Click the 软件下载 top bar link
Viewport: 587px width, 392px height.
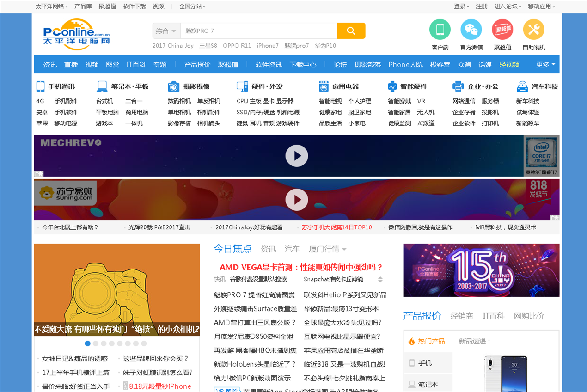click(x=135, y=6)
